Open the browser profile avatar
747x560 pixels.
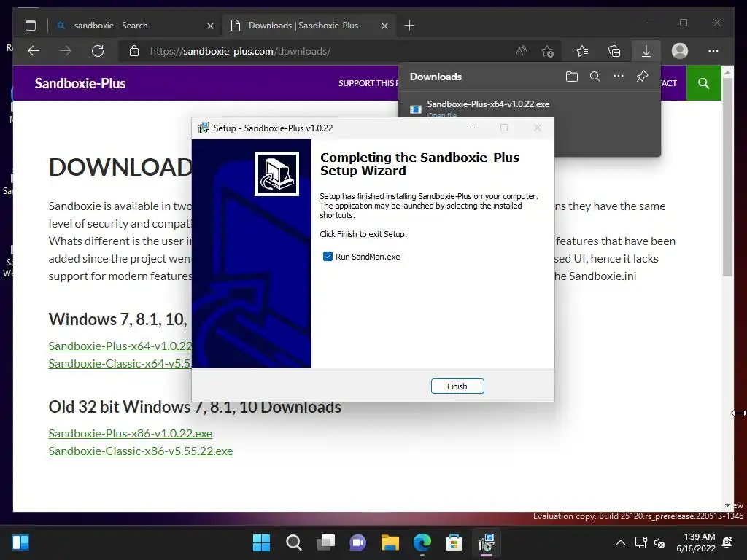point(680,51)
